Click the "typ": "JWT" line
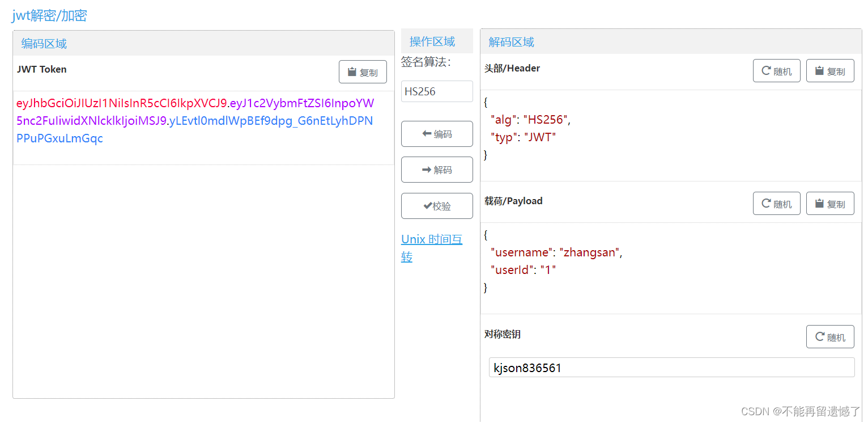This screenshot has width=868, height=422. [523, 137]
